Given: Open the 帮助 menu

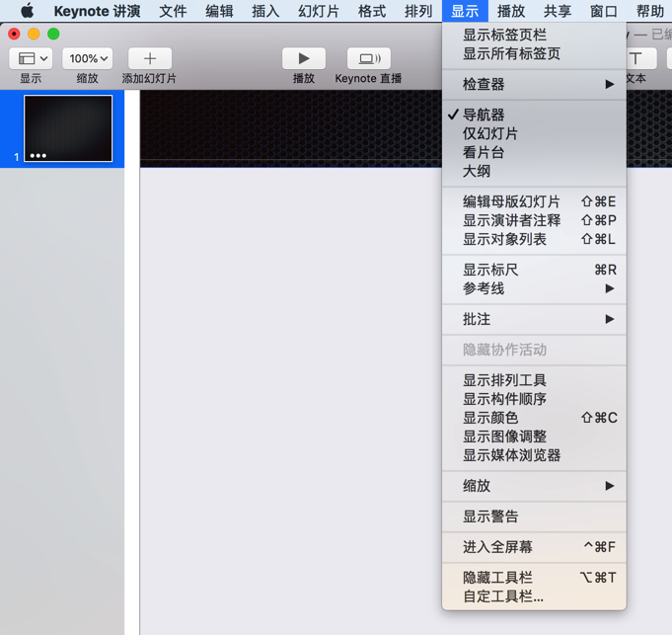Looking at the screenshot, I should (x=650, y=11).
